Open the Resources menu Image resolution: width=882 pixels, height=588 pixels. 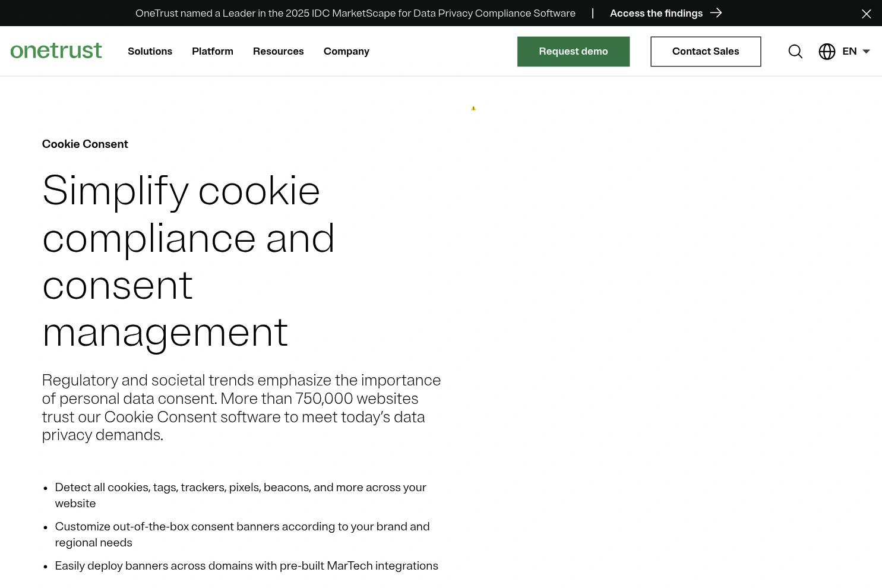point(279,52)
